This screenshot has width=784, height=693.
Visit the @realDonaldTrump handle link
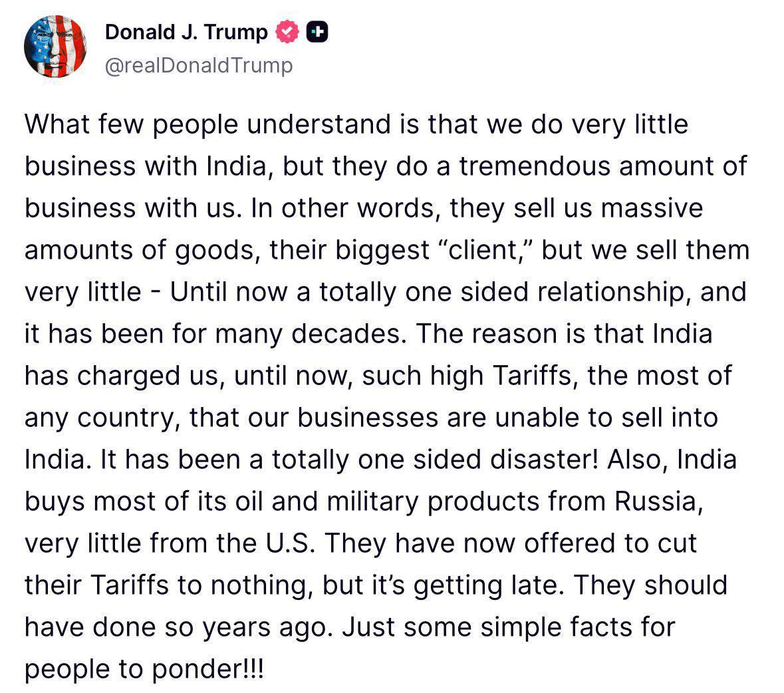[x=198, y=65]
